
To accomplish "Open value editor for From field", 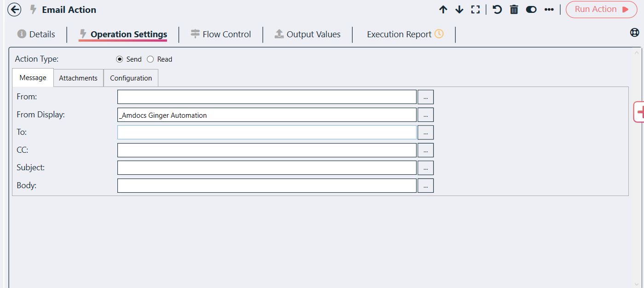I will (426, 97).
